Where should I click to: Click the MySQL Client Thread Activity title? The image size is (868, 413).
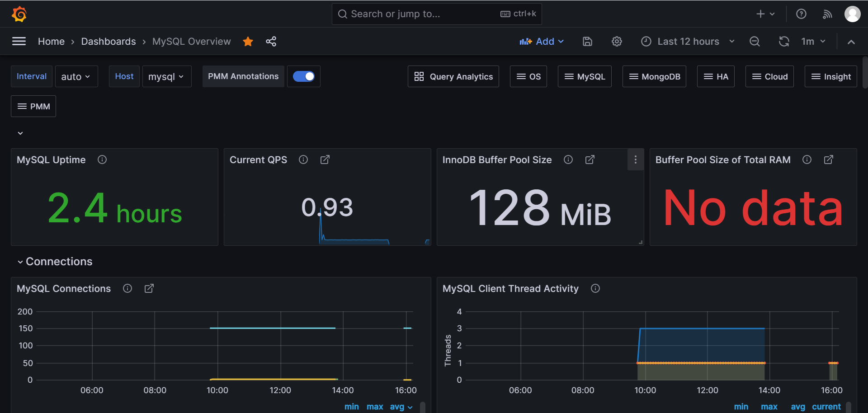[510, 288]
